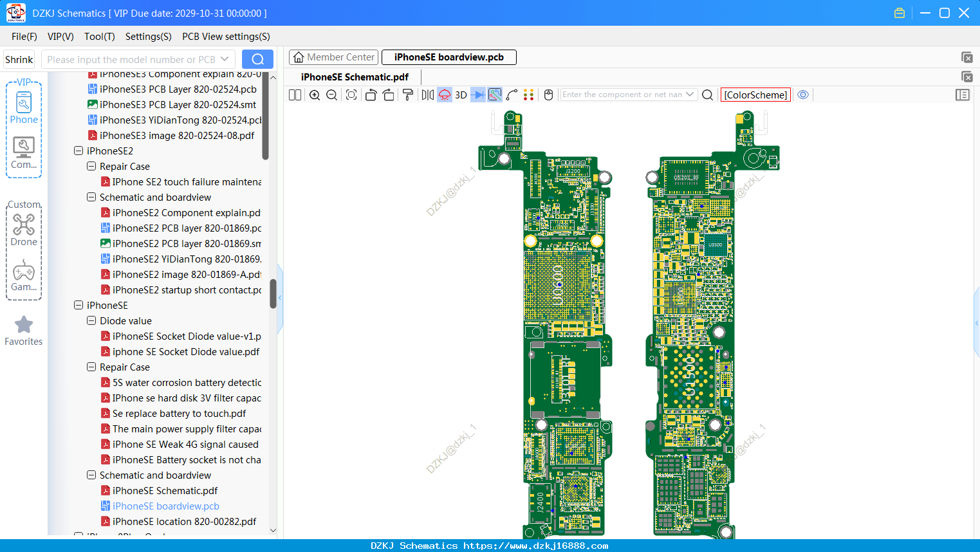Open the Drone category

pyautogui.click(x=24, y=230)
